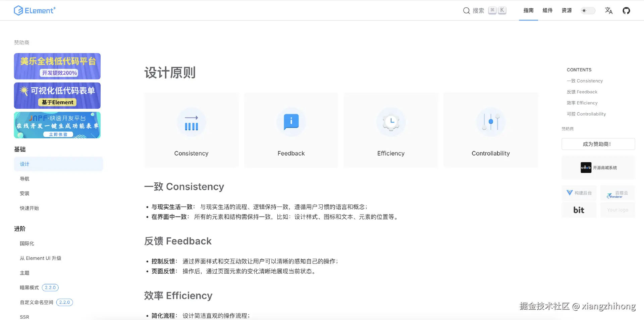The image size is (644, 320).
Task: Click the Your logo placeholder card
Action: tap(618, 210)
